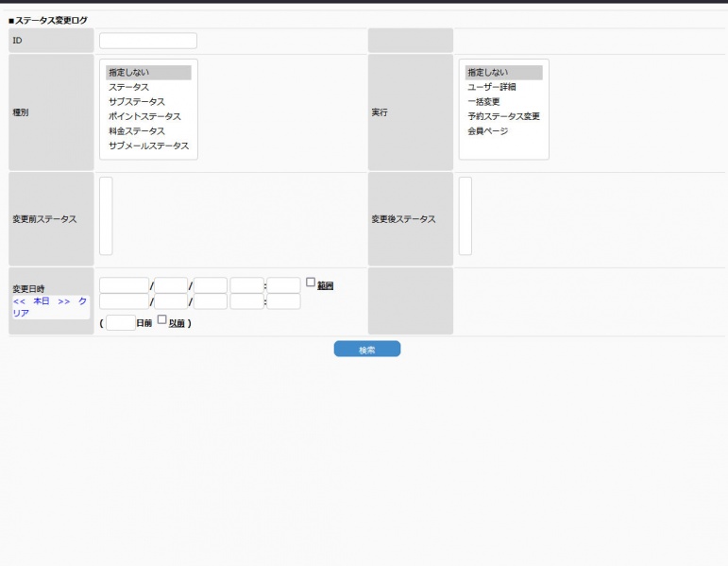Toggle the 以前 checkbox

(x=161, y=320)
